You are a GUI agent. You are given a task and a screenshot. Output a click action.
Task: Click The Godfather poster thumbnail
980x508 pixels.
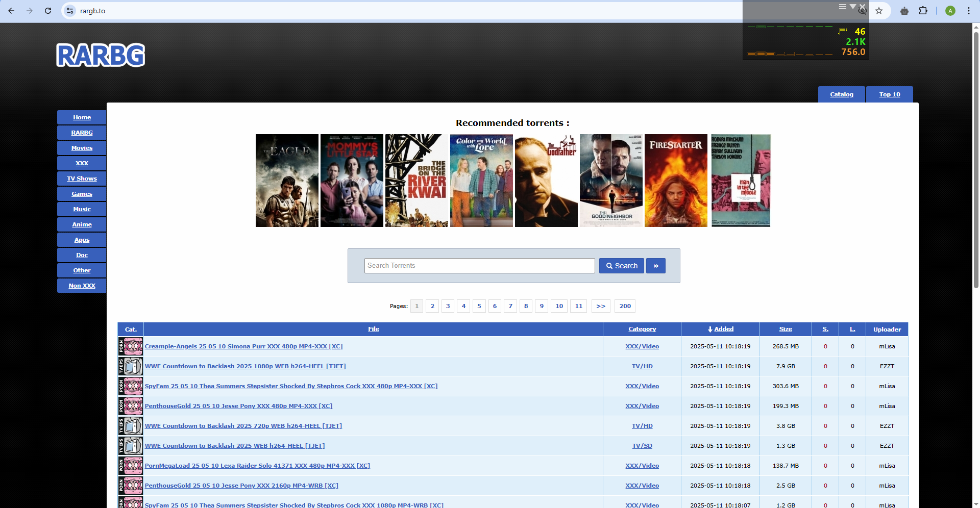(x=546, y=181)
